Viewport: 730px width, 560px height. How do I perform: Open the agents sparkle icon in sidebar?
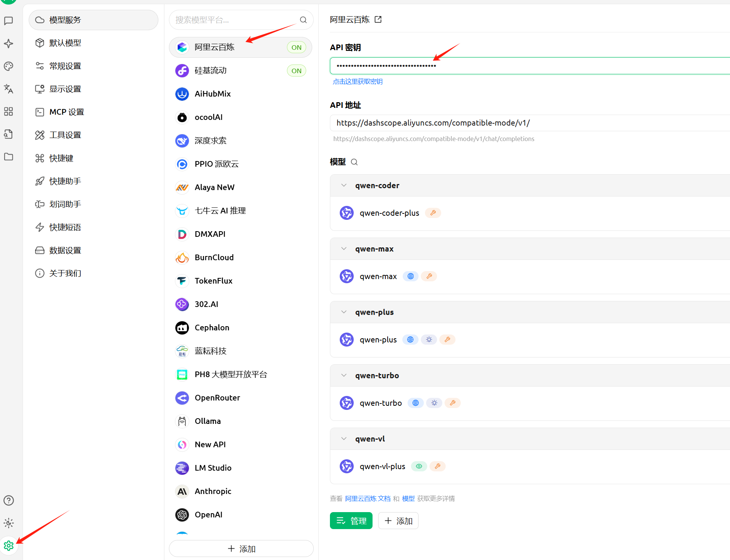[9, 43]
